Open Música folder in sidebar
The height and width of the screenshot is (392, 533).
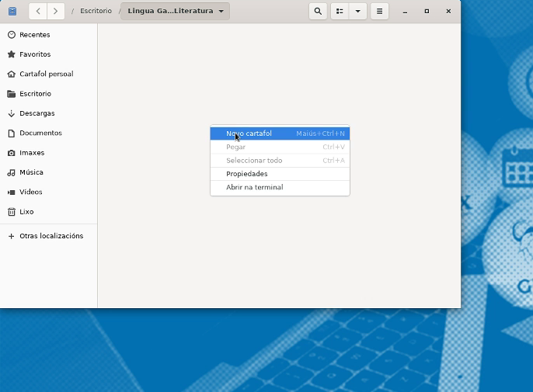pos(31,172)
